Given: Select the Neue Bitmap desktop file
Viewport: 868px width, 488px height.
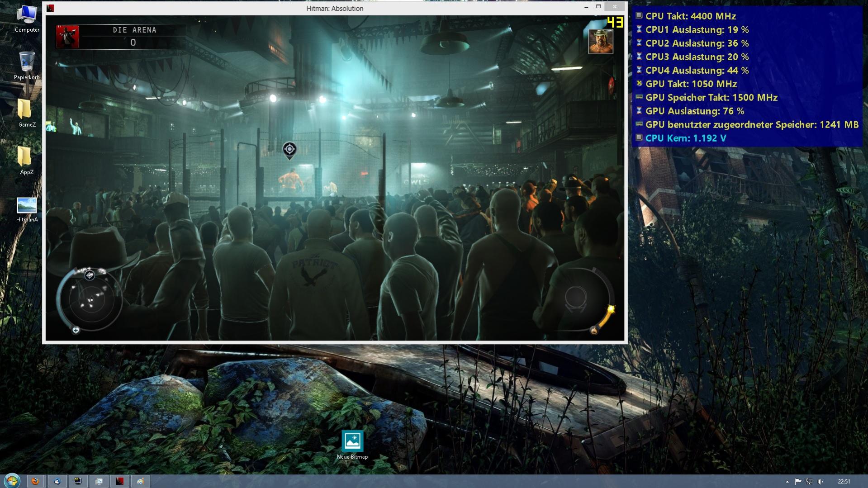Looking at the screenshot, I should coord(352,445).
